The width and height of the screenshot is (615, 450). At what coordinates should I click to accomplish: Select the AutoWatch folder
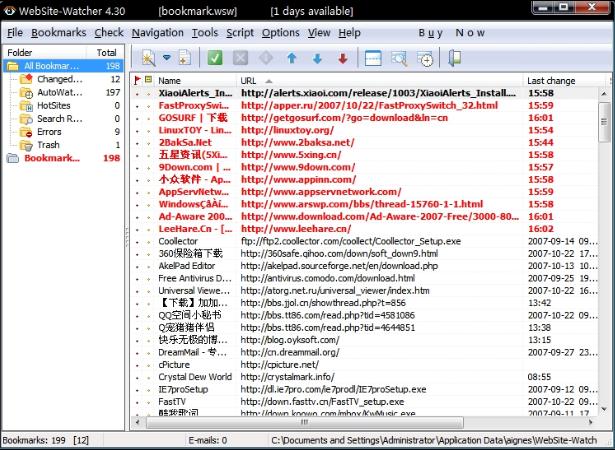click(59, 92)
